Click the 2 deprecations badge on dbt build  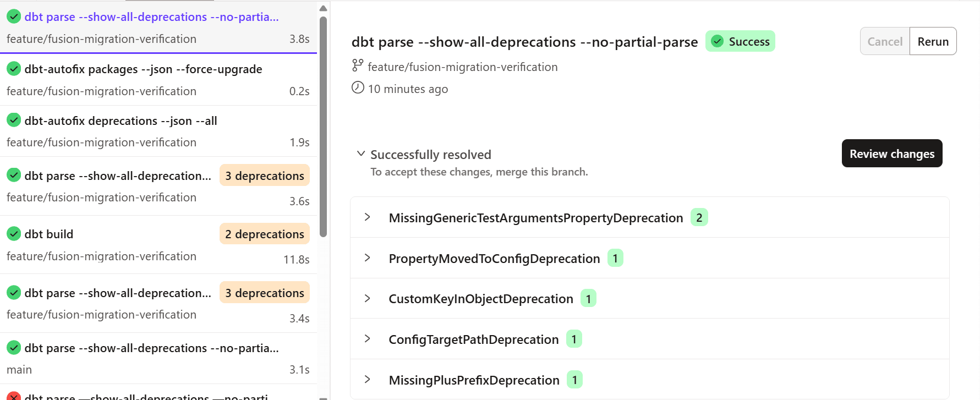[x=265, y=234]
